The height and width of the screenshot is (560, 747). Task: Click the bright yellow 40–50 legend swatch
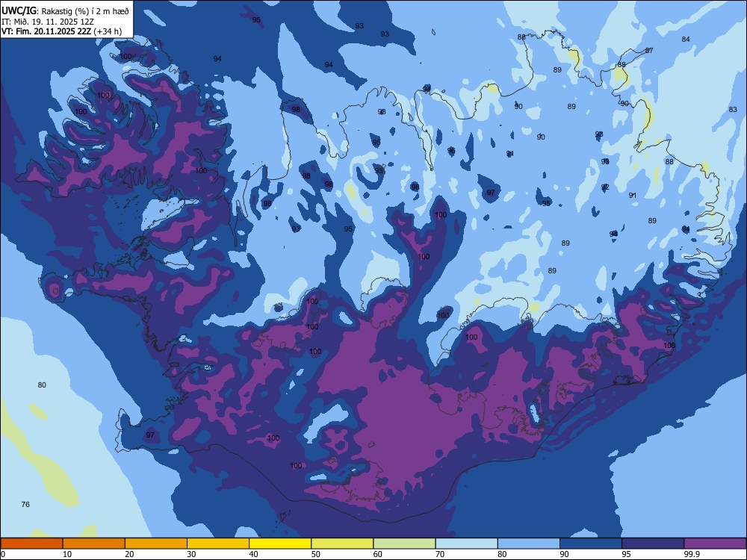pos(280,544)
